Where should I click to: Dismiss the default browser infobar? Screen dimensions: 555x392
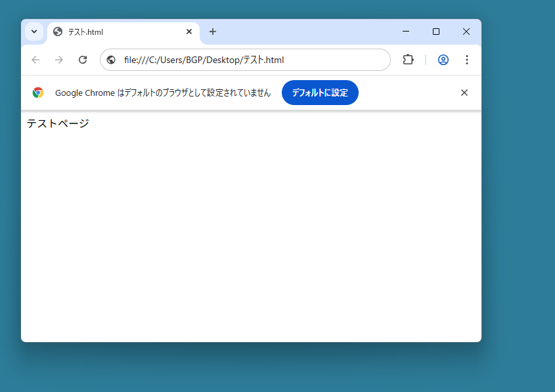(x=464, y=93)
